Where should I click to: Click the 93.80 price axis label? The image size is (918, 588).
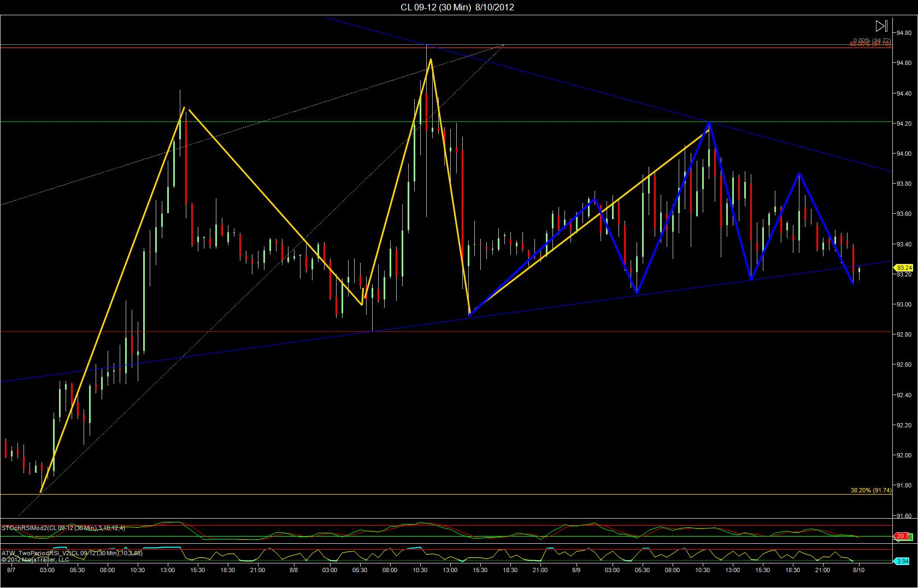point(904,184)
